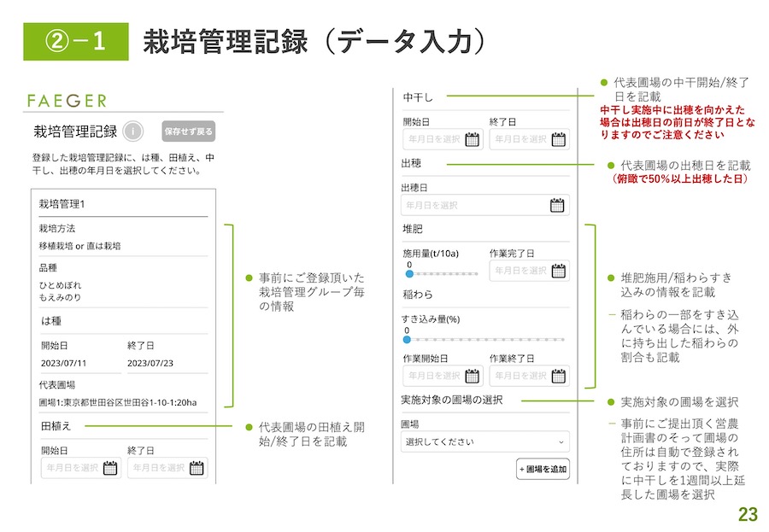
Task: Click the 中干し 開始日 date input
Action: click(433, 139)
